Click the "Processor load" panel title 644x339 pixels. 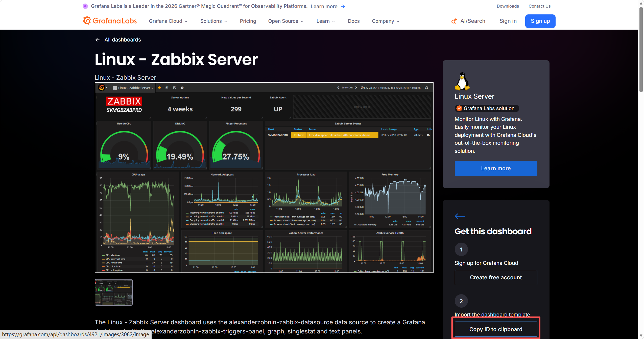tap(306, 175)
